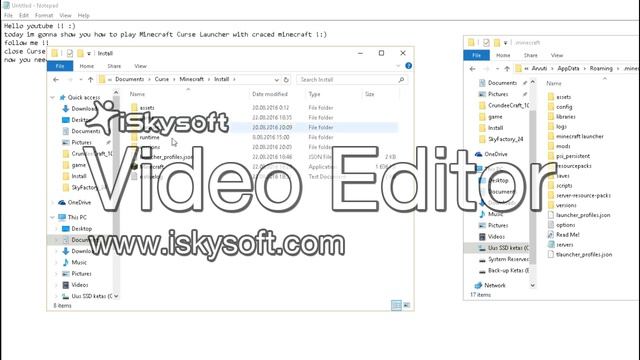Select Roaming in minecraft window breadcrumb

click(601, 69)
